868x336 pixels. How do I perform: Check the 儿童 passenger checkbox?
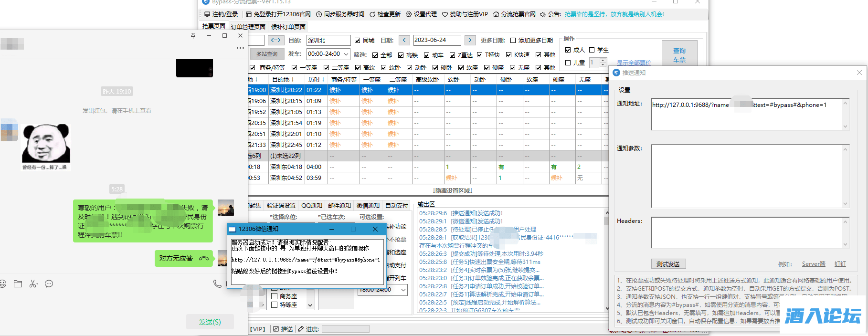coord(568,63)
